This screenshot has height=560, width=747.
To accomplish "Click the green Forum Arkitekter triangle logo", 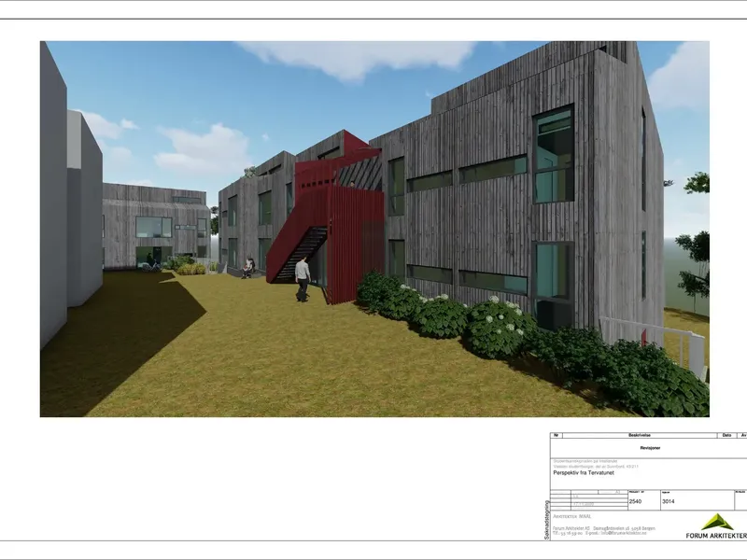I will (x=717, y=522).
